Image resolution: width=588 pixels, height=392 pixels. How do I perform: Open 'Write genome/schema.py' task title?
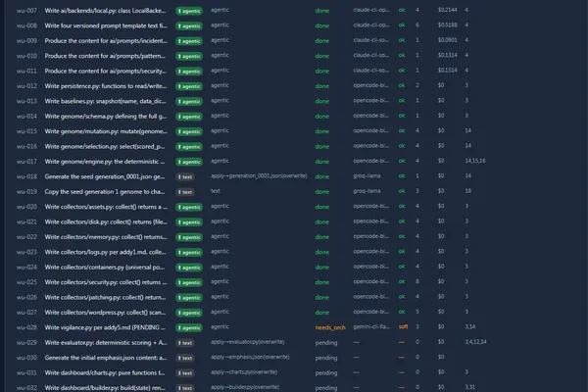(106, 116)
